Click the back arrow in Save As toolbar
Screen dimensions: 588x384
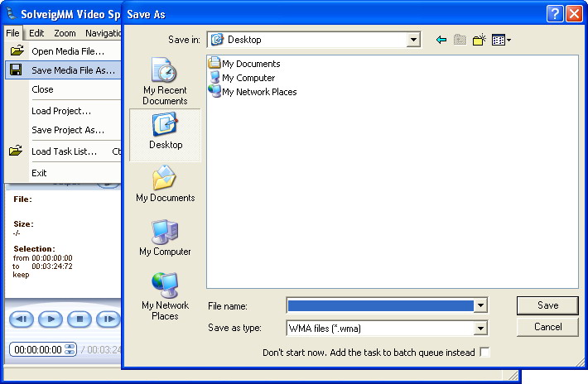(441, 40)
